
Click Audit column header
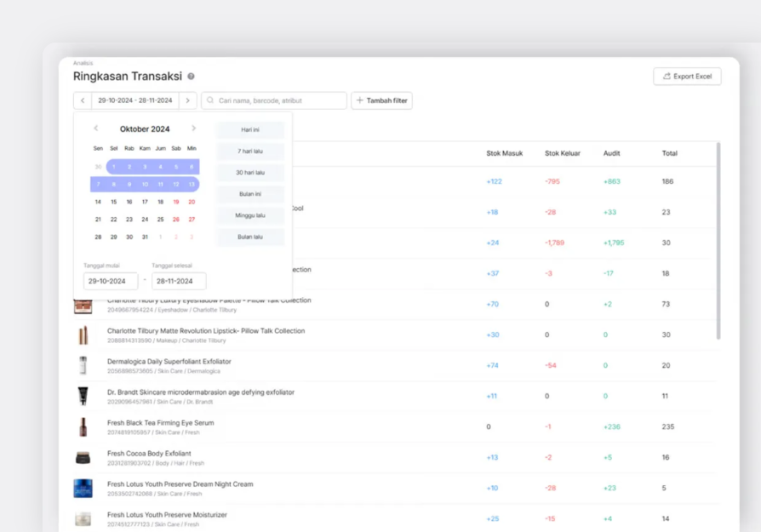tap(611, 153)
